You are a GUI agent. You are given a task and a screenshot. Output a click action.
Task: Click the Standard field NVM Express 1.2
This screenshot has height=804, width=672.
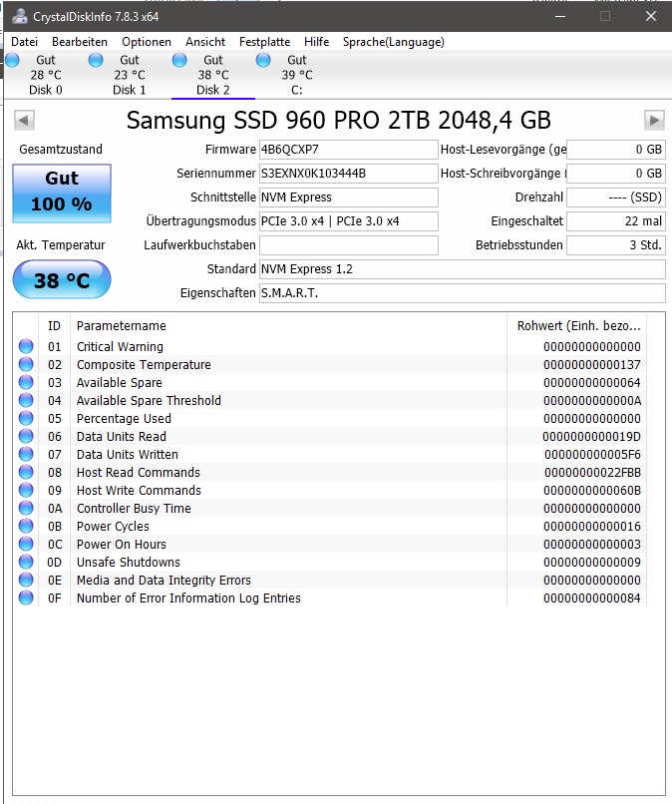463,269
